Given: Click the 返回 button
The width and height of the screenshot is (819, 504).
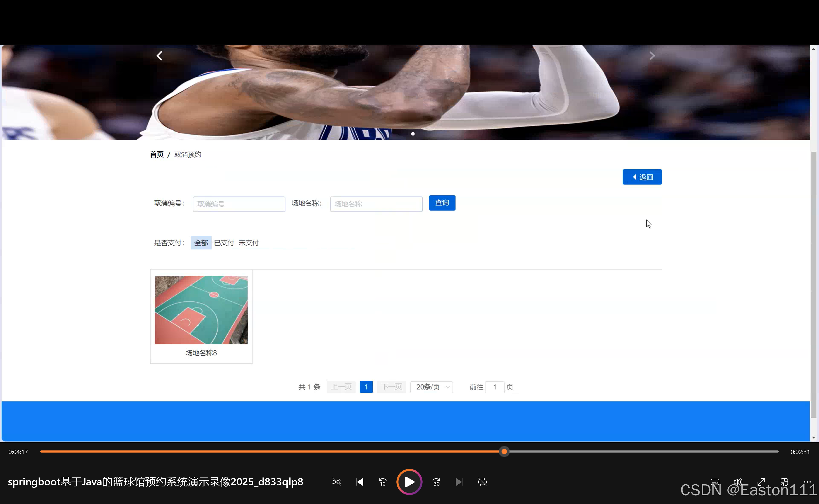Looking at the screenshot, I should (642, 177).
